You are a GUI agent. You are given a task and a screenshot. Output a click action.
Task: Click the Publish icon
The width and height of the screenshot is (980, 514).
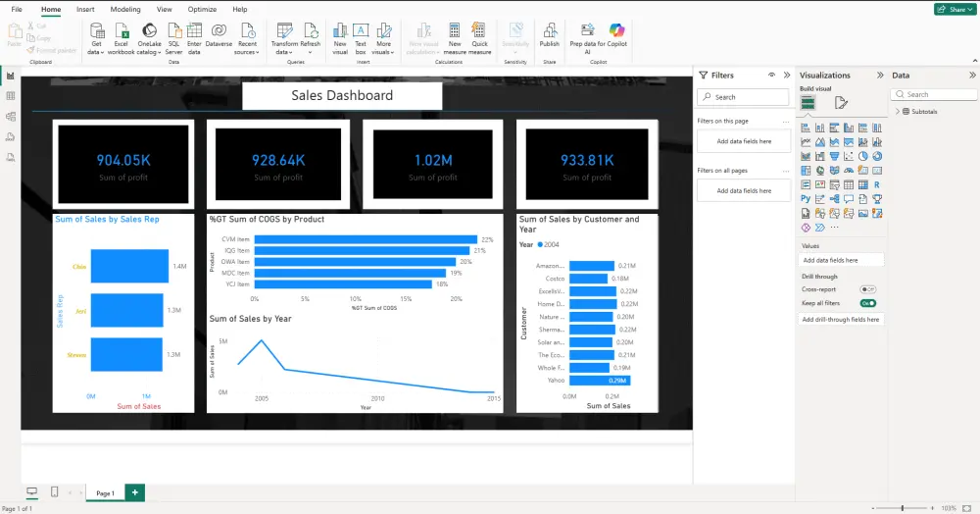pos(550,30)
